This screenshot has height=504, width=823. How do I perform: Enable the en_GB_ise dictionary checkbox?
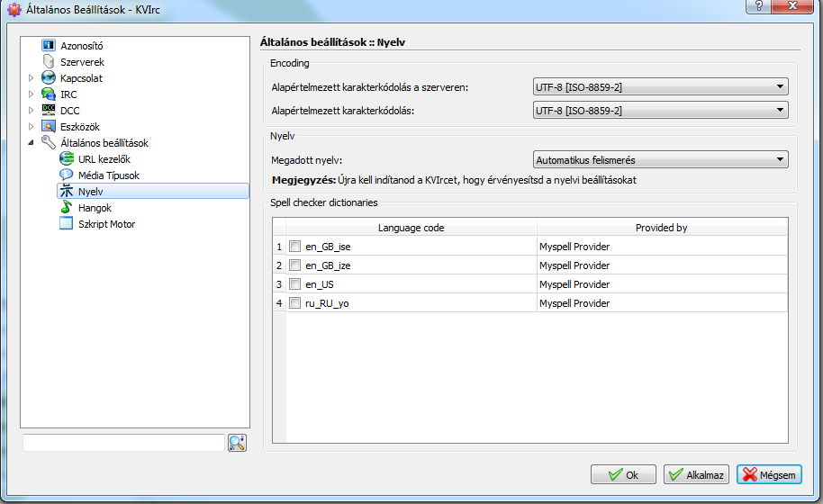[x=295, y=246]
